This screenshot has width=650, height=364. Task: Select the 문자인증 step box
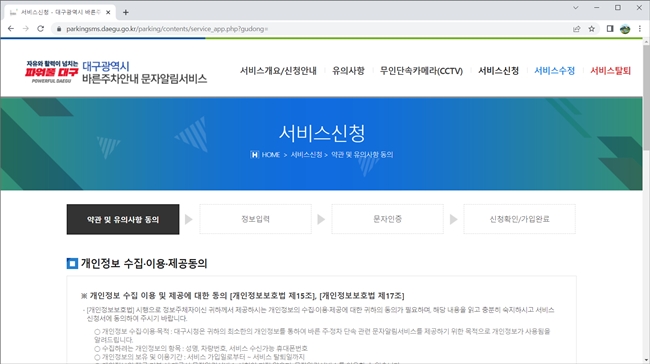387,219
